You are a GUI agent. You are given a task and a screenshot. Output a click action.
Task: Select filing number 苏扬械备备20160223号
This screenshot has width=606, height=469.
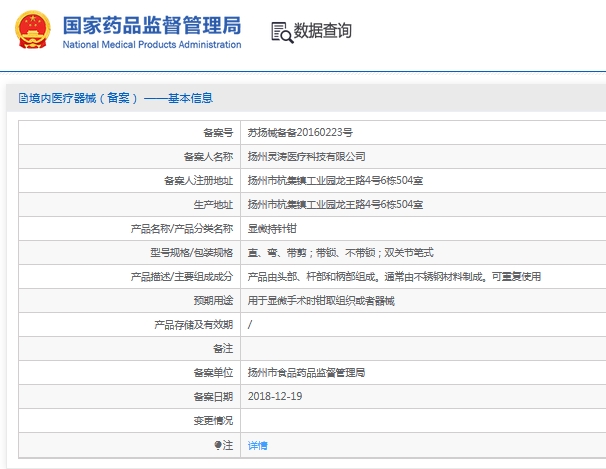coord(300,133)
